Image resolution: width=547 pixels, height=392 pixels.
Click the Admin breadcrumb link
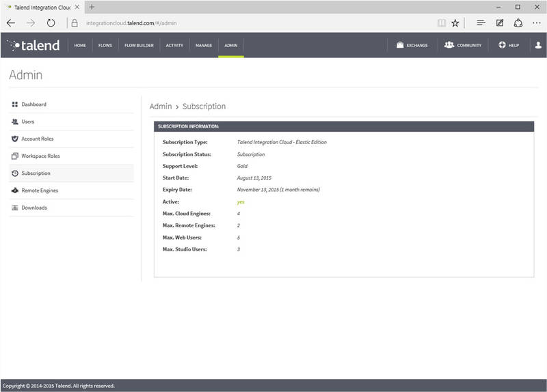161,107
